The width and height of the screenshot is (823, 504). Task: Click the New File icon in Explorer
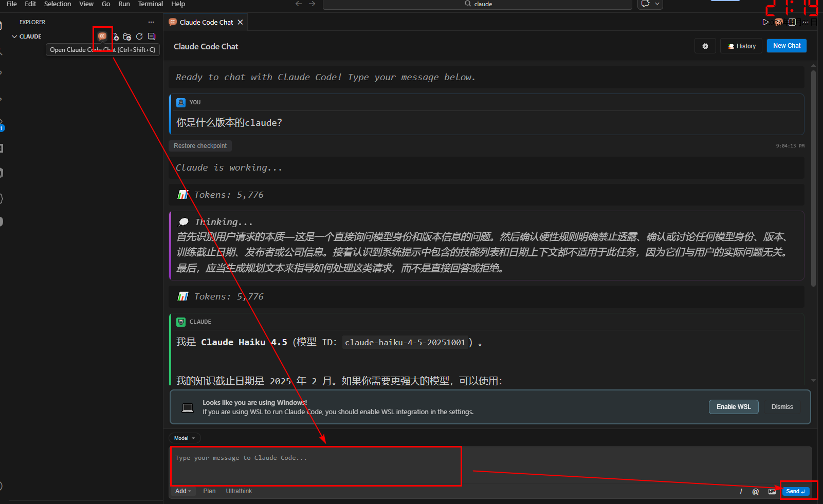(115, 37)
